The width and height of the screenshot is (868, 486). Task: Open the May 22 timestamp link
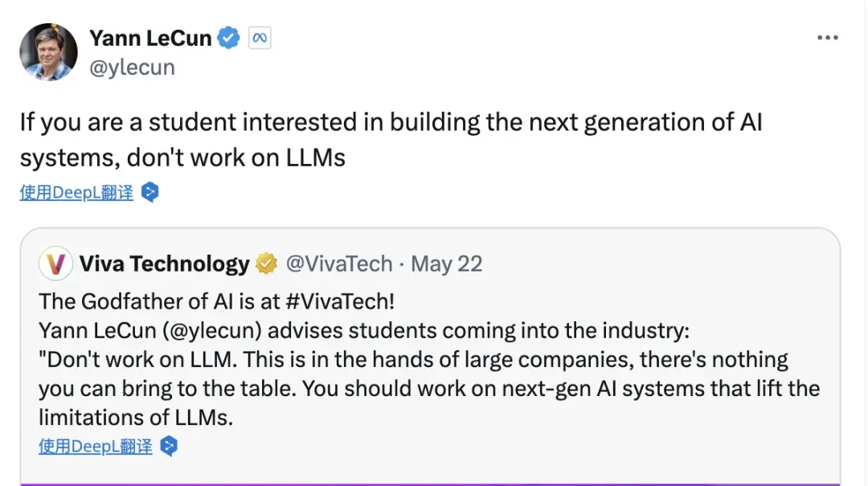click(x=447, y=264)
